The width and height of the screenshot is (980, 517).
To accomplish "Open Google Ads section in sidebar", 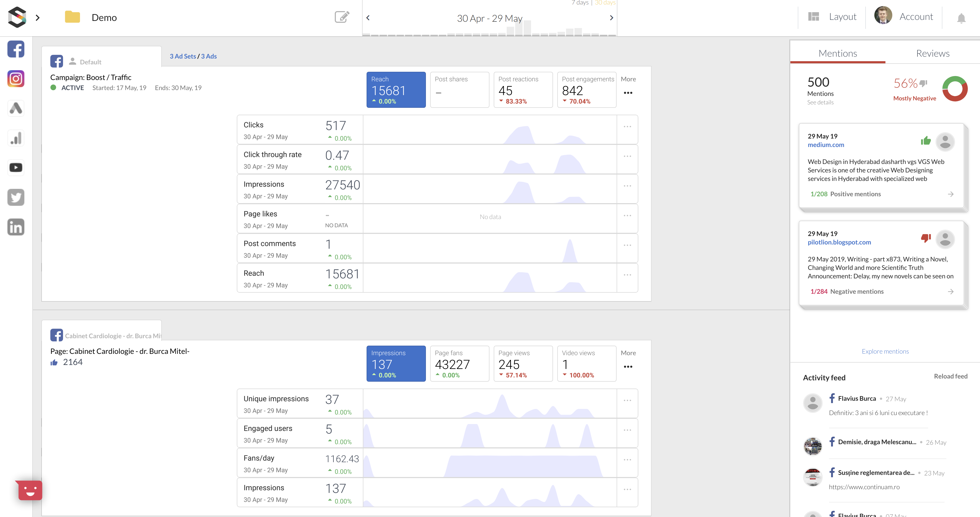I will pos(16,108).
